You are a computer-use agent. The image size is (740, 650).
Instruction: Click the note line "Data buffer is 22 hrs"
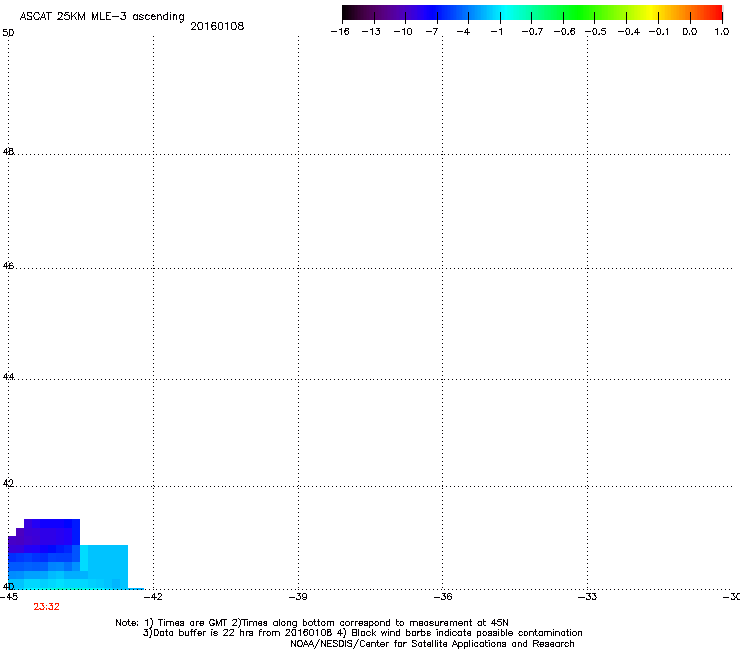pos(362,633)
